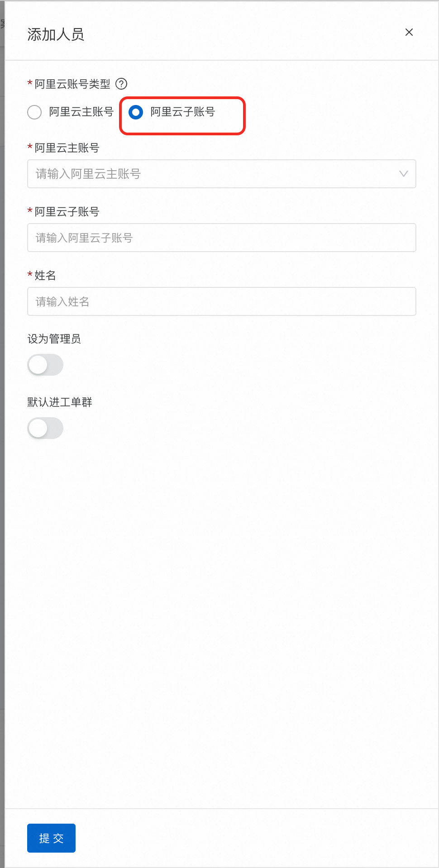This screenshot has width=439, height=868.
Task: Click the 设为管理员 label text
Action: point(54,339)
